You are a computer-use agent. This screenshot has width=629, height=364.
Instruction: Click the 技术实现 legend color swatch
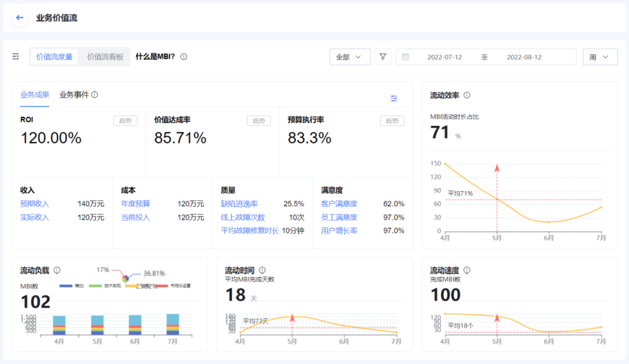click(x=94, y=285)
